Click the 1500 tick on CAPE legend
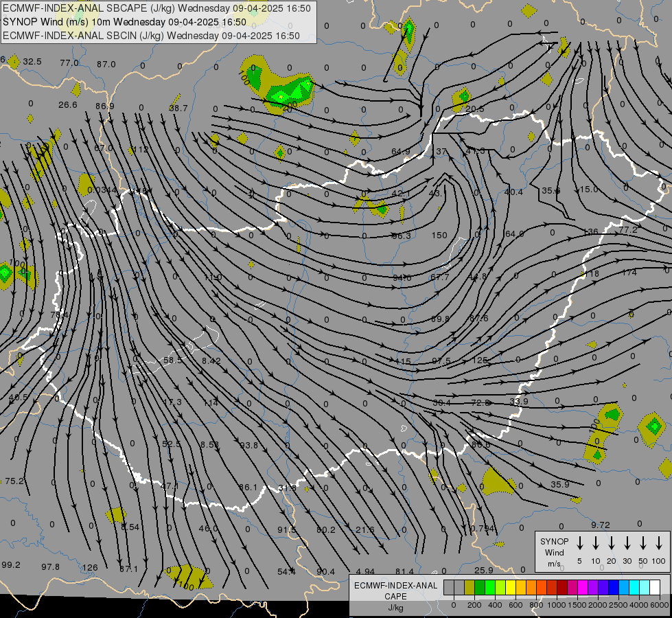The height and width of the screenshot is (618, 672). (577, 605)
